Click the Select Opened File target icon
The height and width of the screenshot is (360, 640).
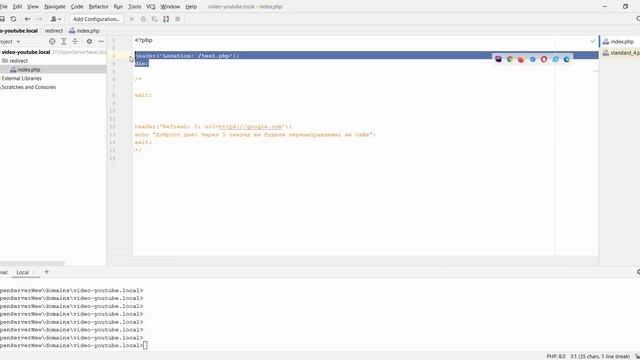tap(52, 42)
